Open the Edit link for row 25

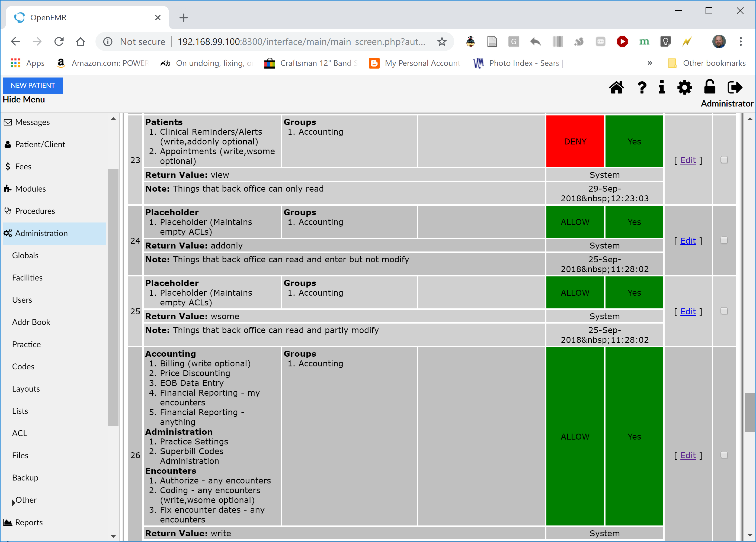coord(688,311)
